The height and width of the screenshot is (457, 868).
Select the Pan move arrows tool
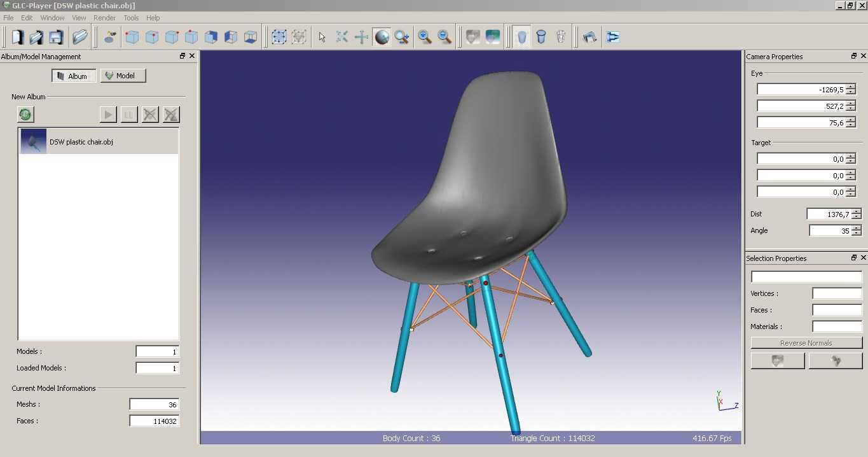[362, 37]
